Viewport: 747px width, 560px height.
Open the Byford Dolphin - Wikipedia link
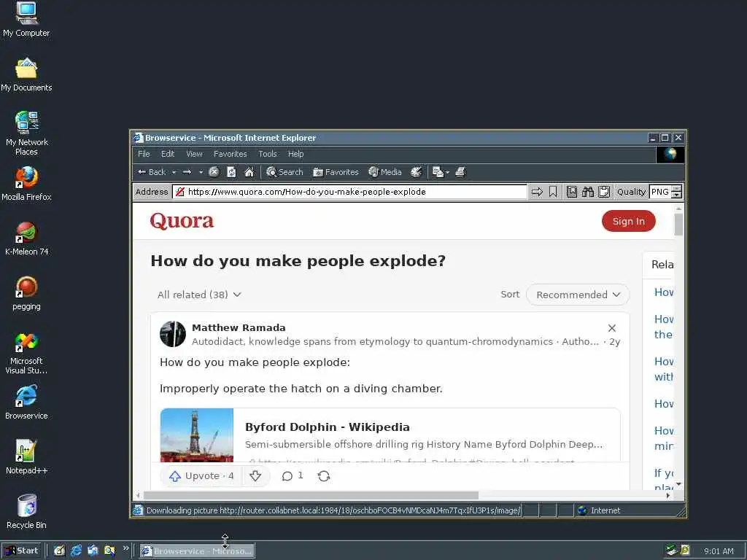coord(328,427)
